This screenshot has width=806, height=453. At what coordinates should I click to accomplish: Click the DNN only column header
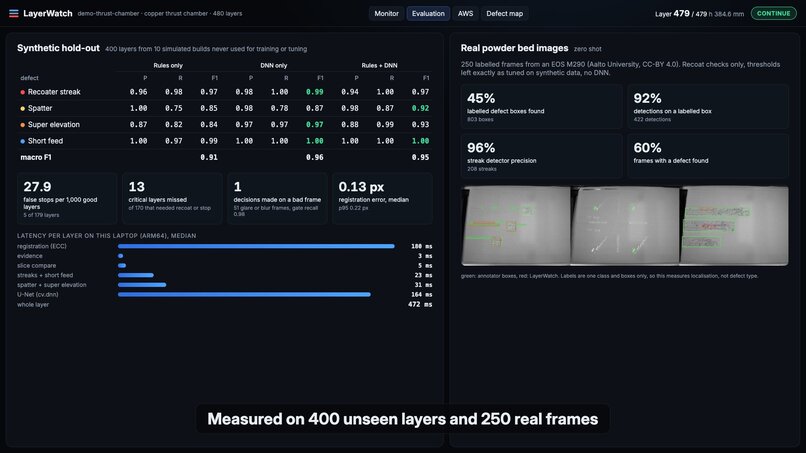[273, 65]
